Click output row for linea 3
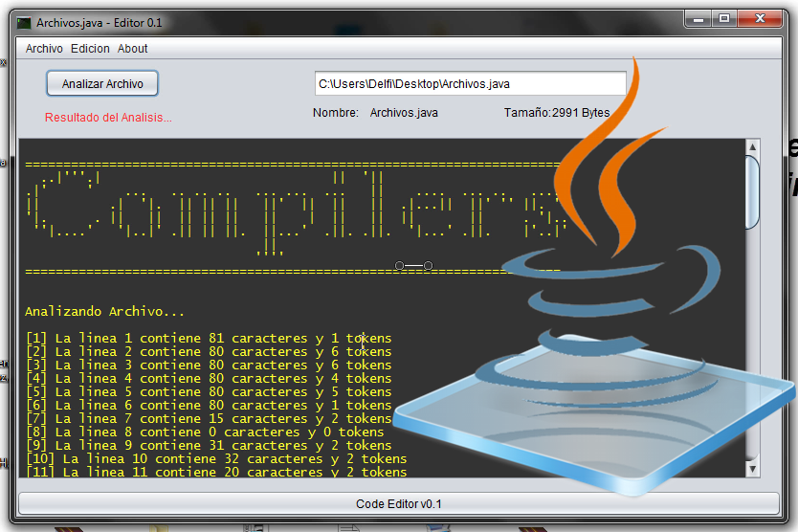 pos(209,365)
